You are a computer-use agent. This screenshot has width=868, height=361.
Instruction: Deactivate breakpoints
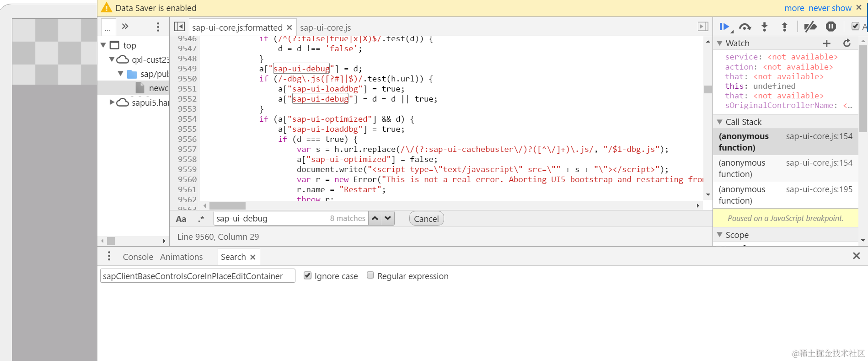(810, 27)
